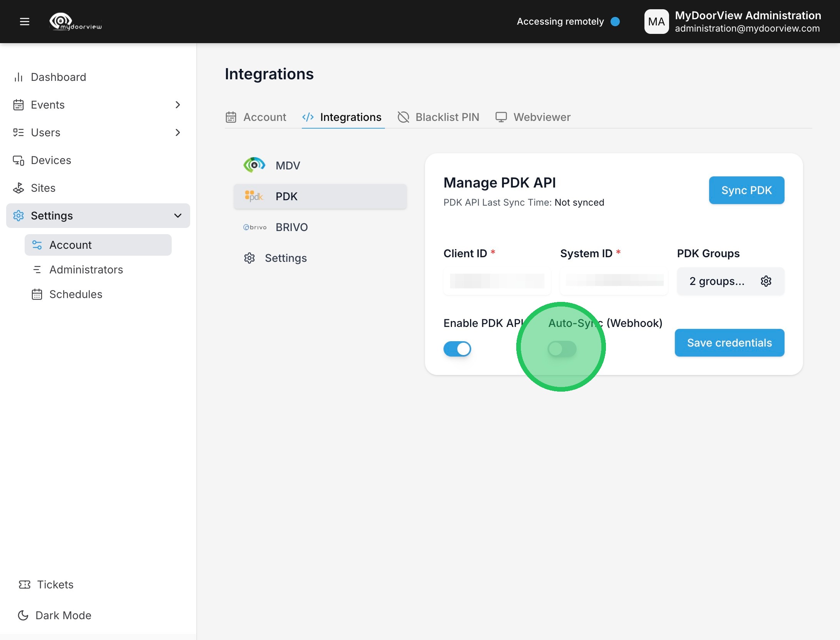Open Sites from the sidebar
840x640 pixels.
pyautogui.click(x=43, y=188)
